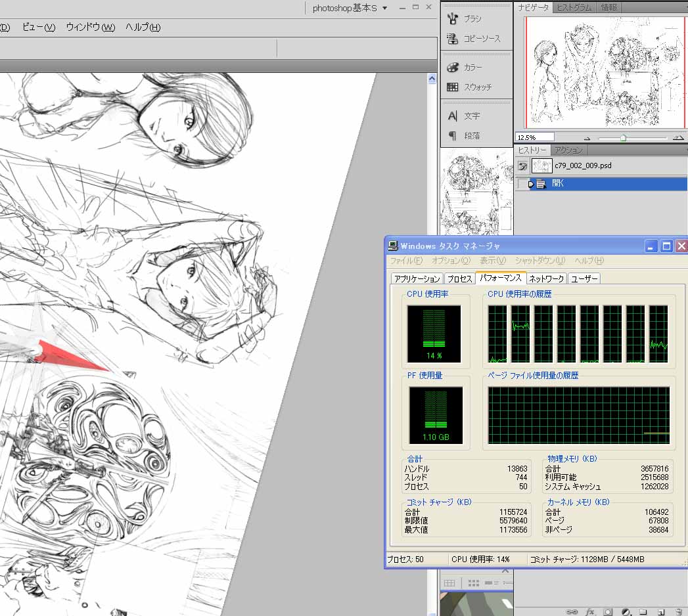Switch to the ユーザー tab
Viewport: 688px width, 616px height.
click(x=584, y=279)
